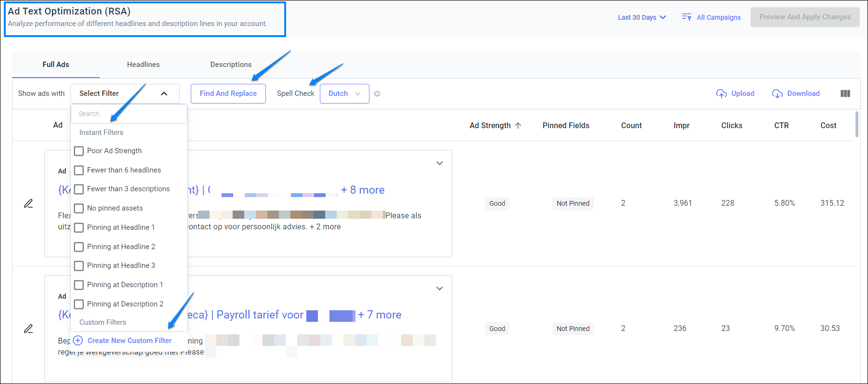The width and height of the screenshot is (868, 384).
Task: Expand the first ad card chevron
Action: [x=439, y=163]
